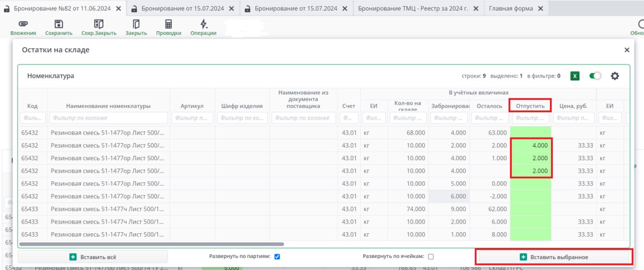The image size is (644, 270).
Task: Switch to Главная форма tab
Action: click(510, 9)
